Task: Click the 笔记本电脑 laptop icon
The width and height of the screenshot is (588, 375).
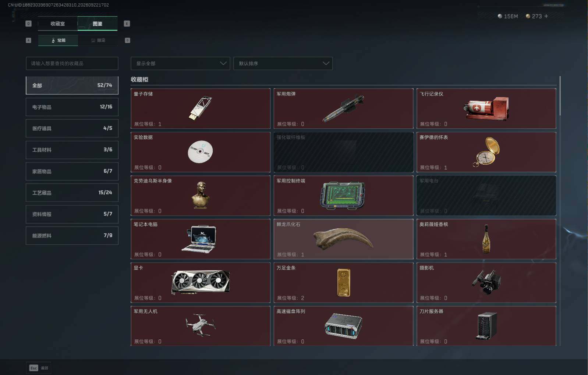Action: (x=199, y=239)
